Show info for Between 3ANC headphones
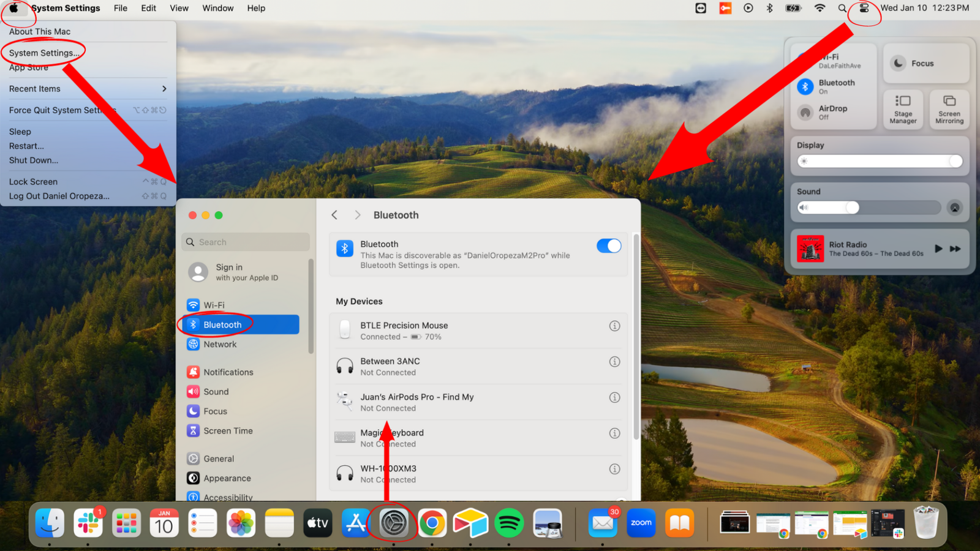Viewport: 980px width, 551px height. 614,362
